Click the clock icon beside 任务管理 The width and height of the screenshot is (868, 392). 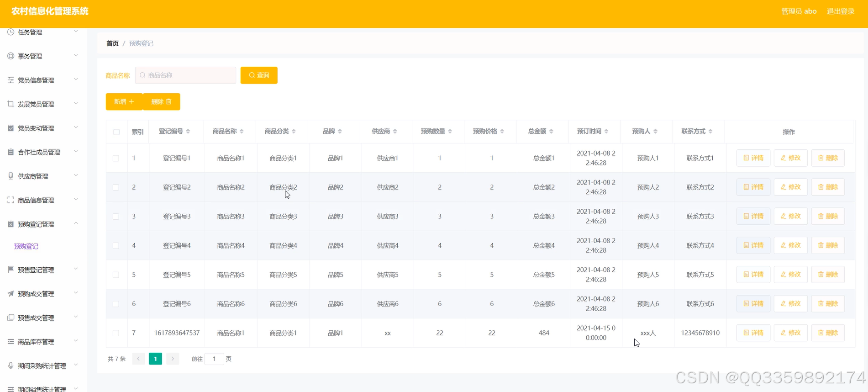tap(11, 32)
